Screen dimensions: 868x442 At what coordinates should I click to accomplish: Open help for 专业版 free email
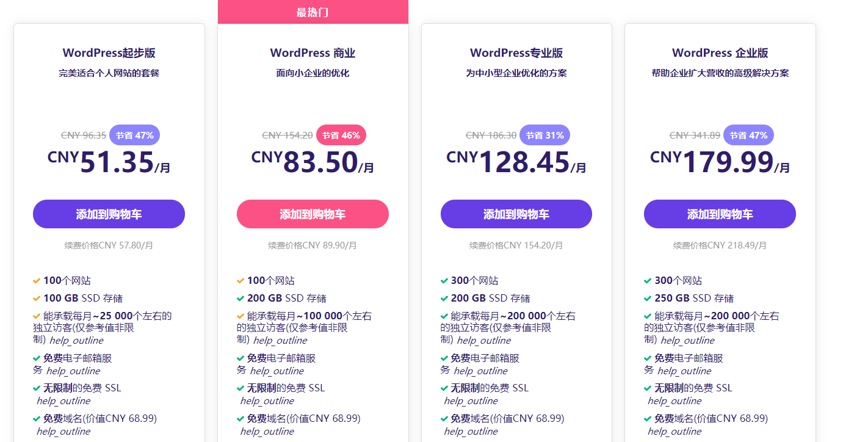(x=480, y=371)
